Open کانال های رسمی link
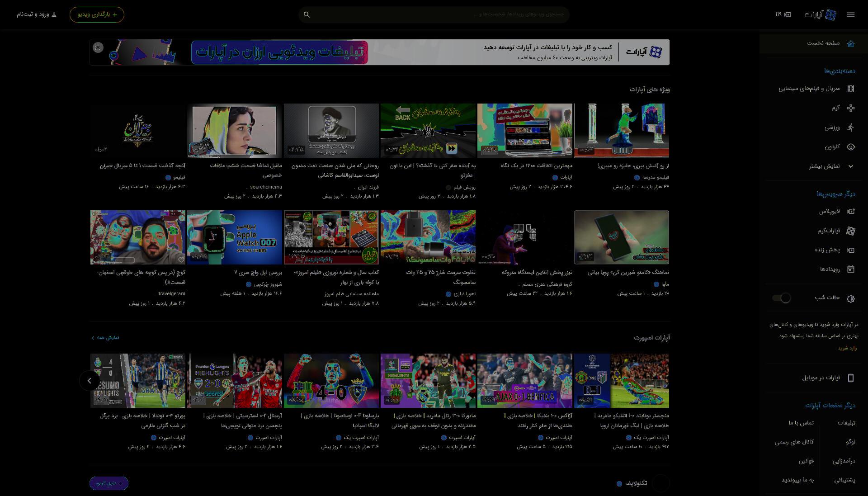This screenshot has width=868, height=496. (794, 442)
